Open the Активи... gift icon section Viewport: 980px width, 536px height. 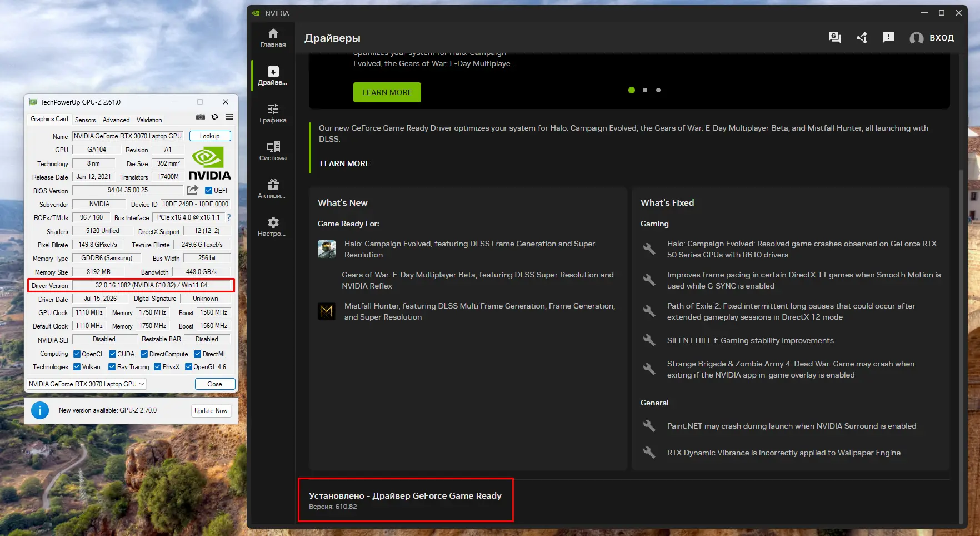click(x=273, y=189)
